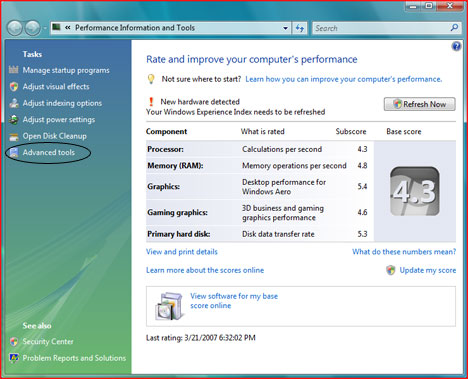This screenshot has height=379, width=468.
Task: Click the shield icon beside Adjust visual effects
Action: [14, 87]
